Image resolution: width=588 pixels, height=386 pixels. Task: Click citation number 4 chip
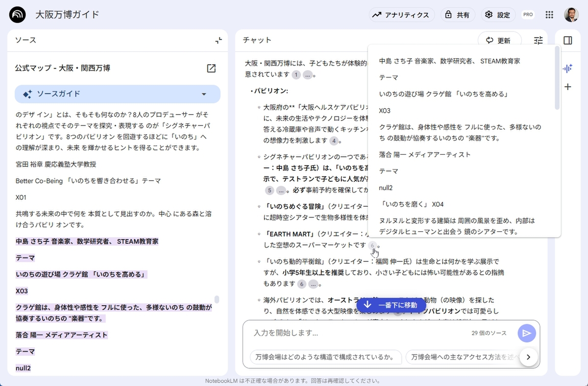334,141
